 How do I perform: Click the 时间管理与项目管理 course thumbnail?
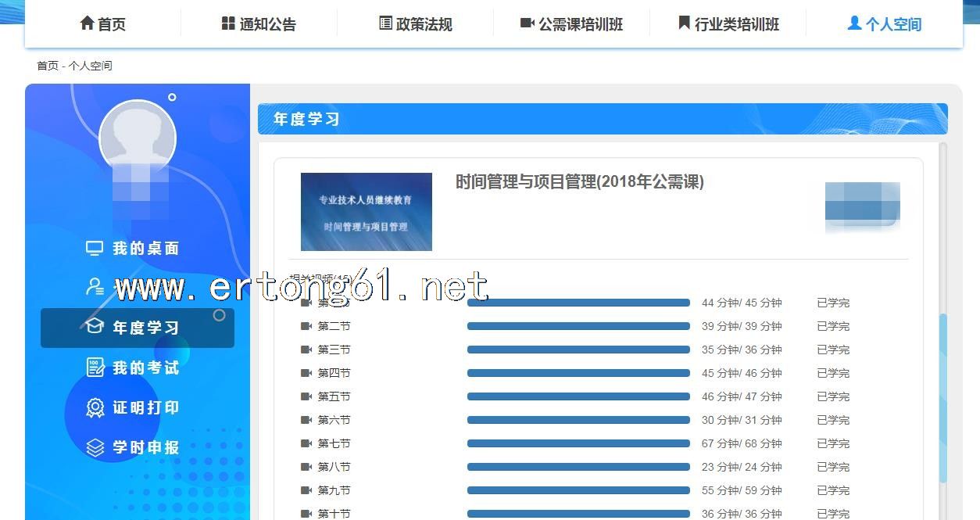367,212
